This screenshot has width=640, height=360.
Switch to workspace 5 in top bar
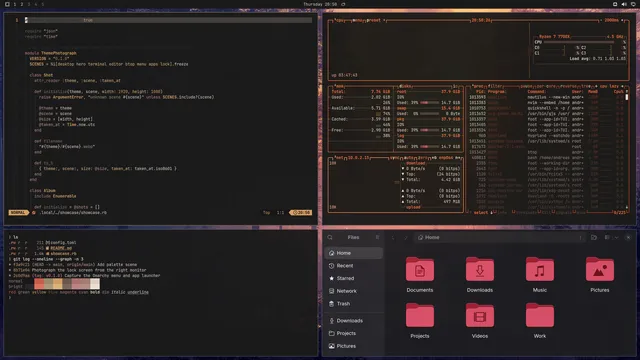[x=42, y=4]
